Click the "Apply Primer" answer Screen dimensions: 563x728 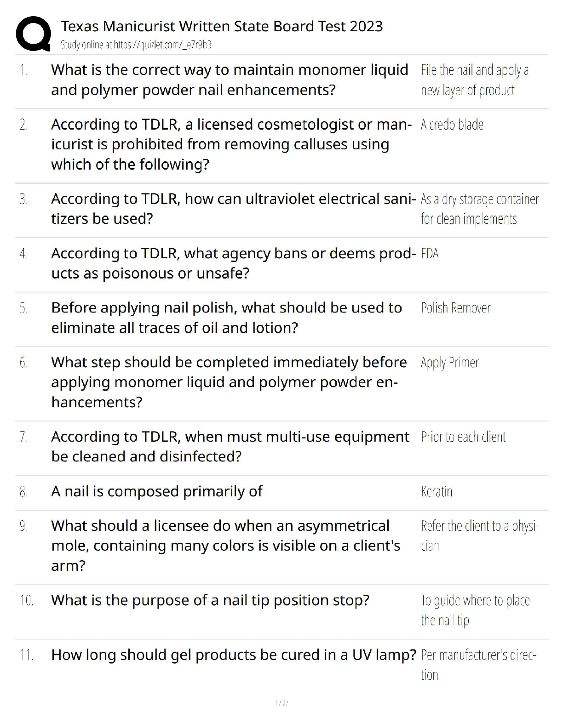[x=449, y=363]
